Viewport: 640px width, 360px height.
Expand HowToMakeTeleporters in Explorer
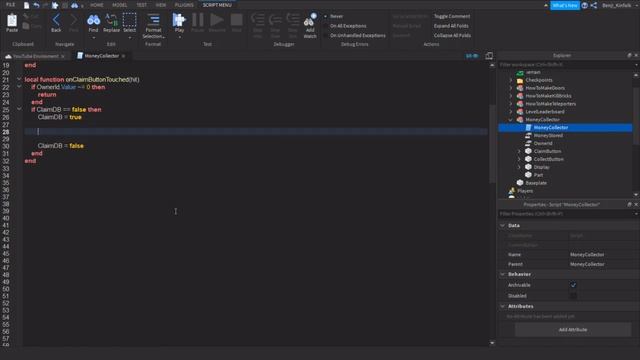point(511,104)
